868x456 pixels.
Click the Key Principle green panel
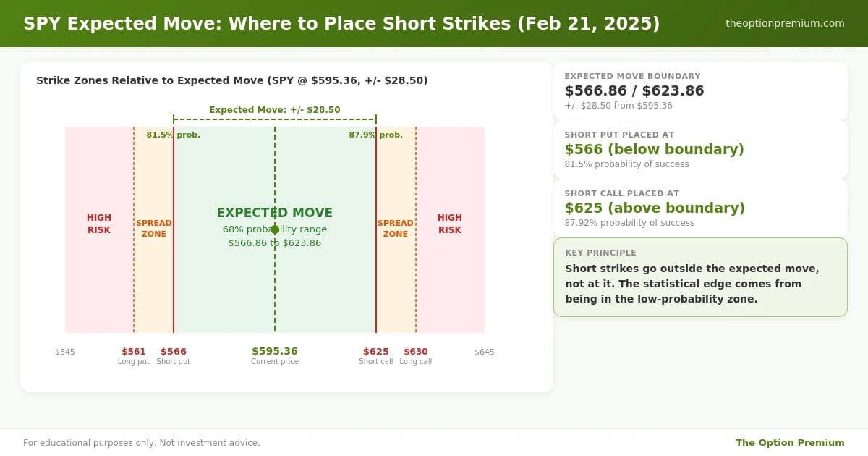tap(700, 277)
